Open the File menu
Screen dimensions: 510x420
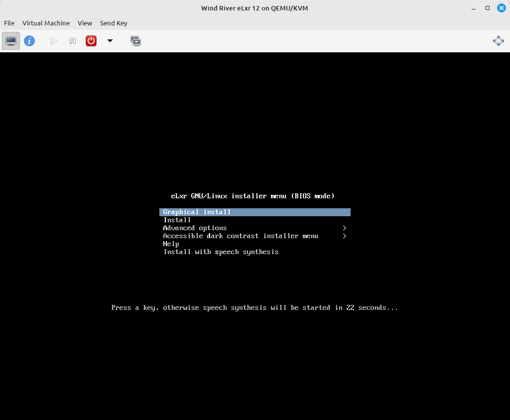[x=9, y=23]
